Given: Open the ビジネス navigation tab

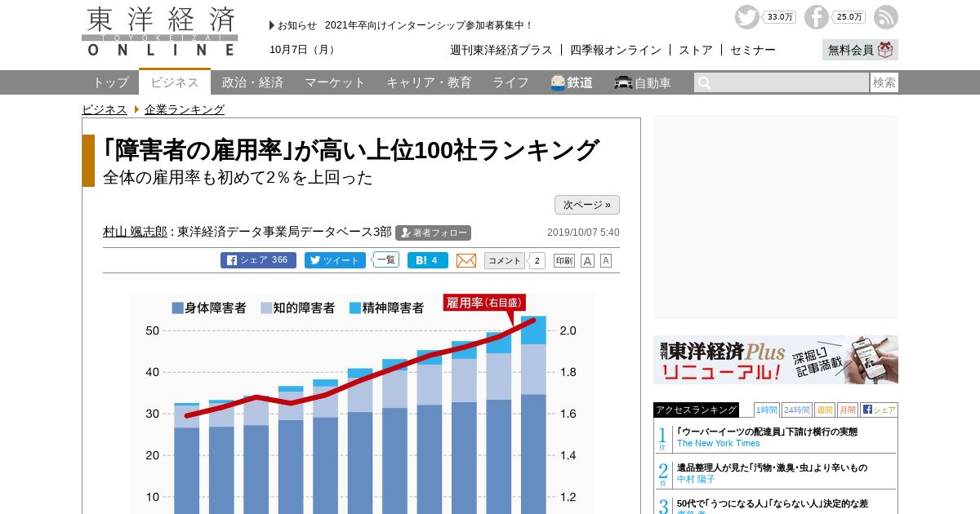Looking at the screenshot, I should [175, 82].
